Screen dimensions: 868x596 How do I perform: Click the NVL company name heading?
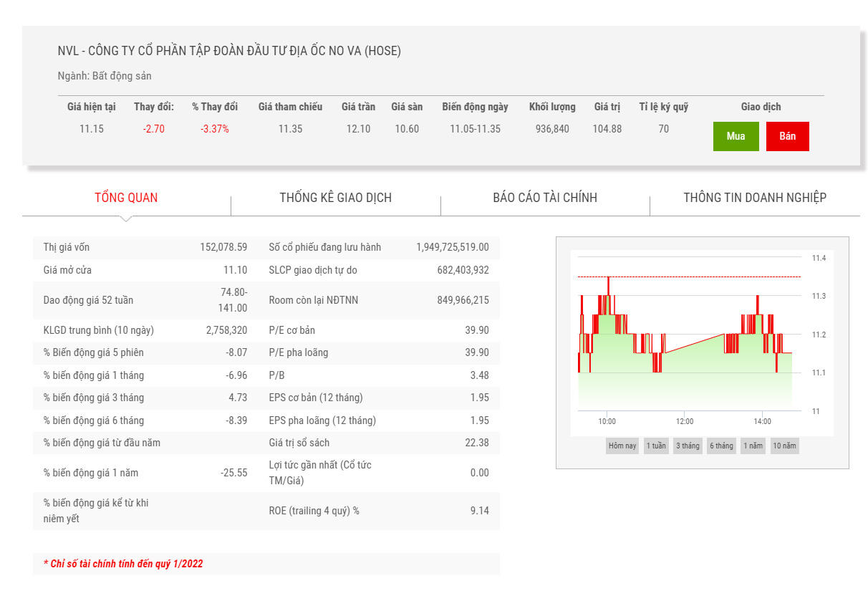pos(229,51)
